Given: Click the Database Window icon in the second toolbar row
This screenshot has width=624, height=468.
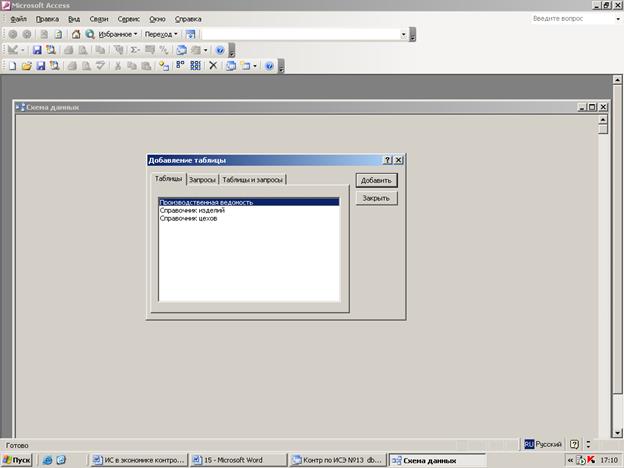Looking at the screenshot, I should click(x=181, y=50).
